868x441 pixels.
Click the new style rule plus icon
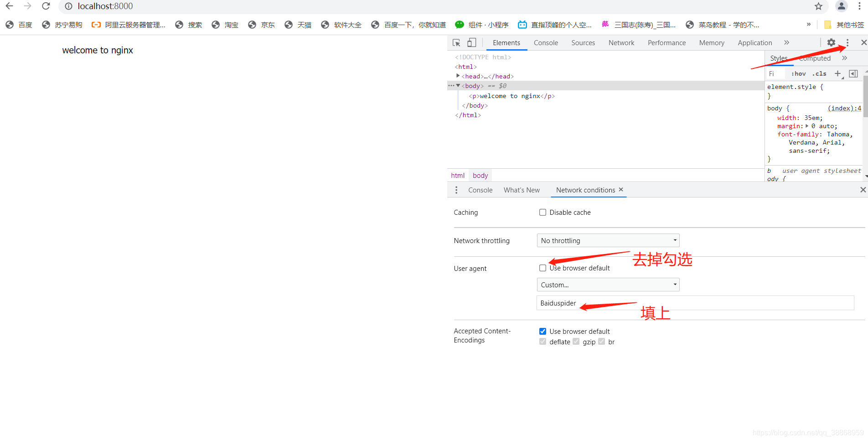click(x=837, y=73)
